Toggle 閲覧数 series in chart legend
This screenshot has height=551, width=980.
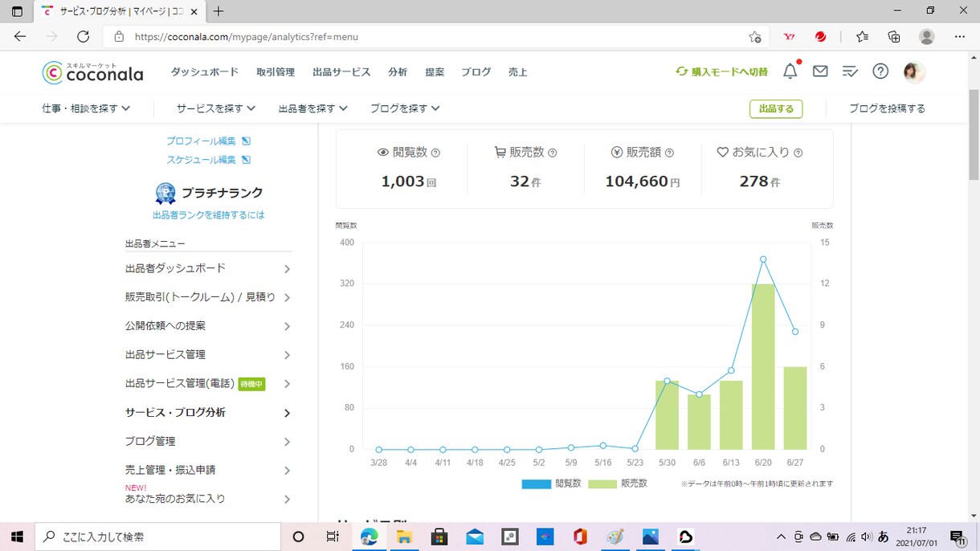click(x=551, y=484)
